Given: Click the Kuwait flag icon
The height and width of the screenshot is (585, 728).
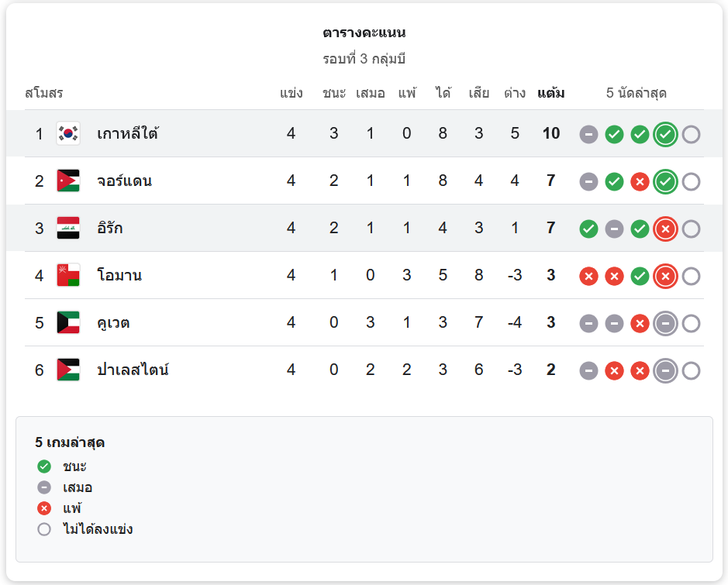Looking at the screenshot, I should tap(68, 323).
